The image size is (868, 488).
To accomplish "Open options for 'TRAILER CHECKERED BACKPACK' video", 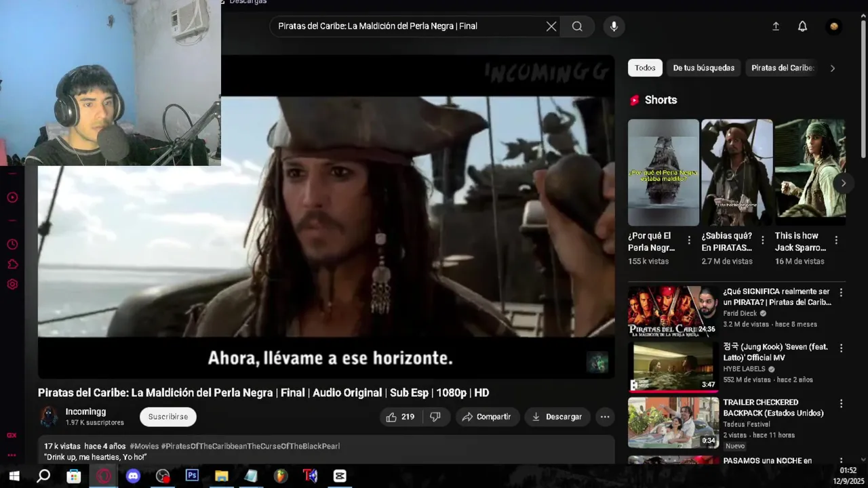I will click(841, 403).
